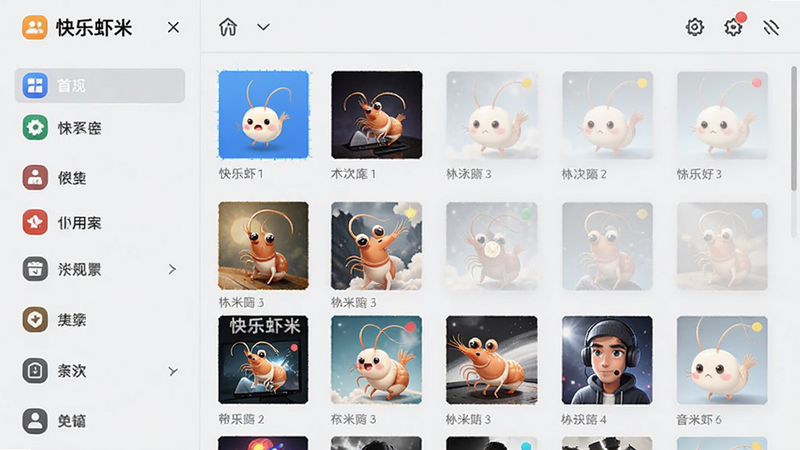
Task: Select the highlighted 首现 sidebar entry label
Action: 71,86
